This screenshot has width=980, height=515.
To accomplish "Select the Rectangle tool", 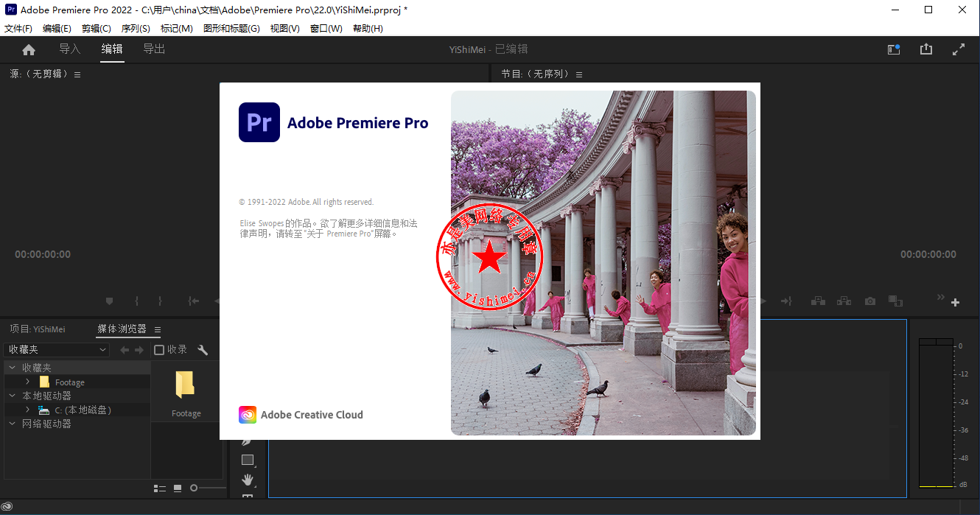I will click(248, 460).
